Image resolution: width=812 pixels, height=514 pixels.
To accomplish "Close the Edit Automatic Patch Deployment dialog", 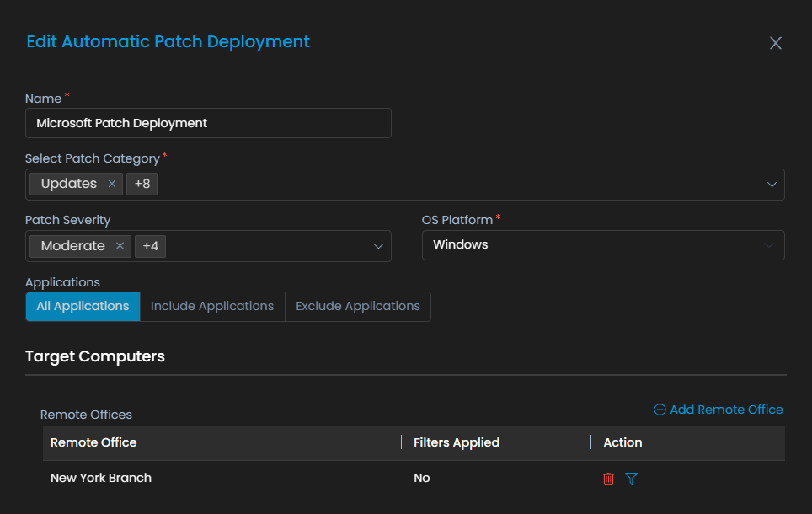I will [x=776, y=43].
